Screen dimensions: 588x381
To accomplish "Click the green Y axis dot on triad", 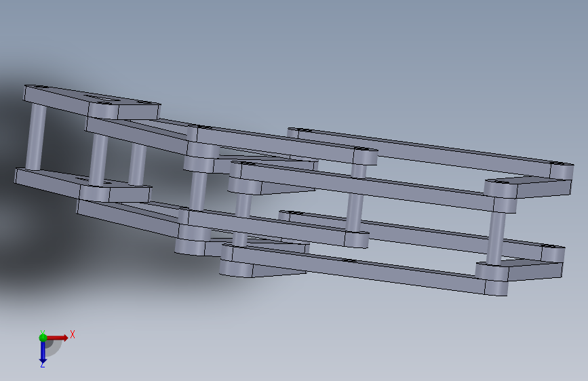I will click(x=43, y=338).
